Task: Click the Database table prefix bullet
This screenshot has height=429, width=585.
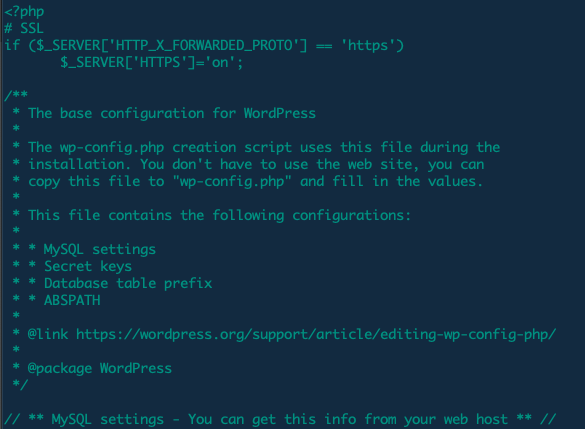Action: [x=128, y=284]
